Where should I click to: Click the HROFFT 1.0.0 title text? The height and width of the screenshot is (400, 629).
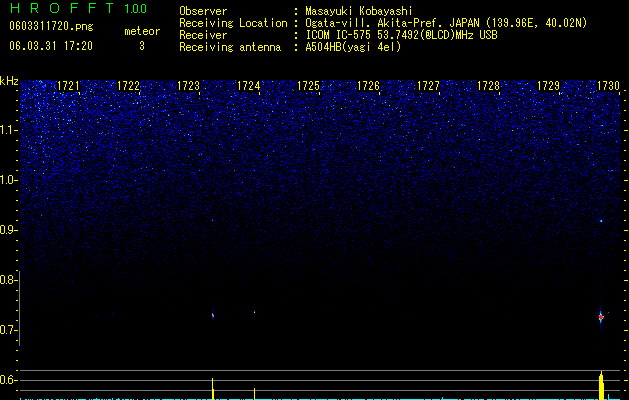(x=79, y=8)
